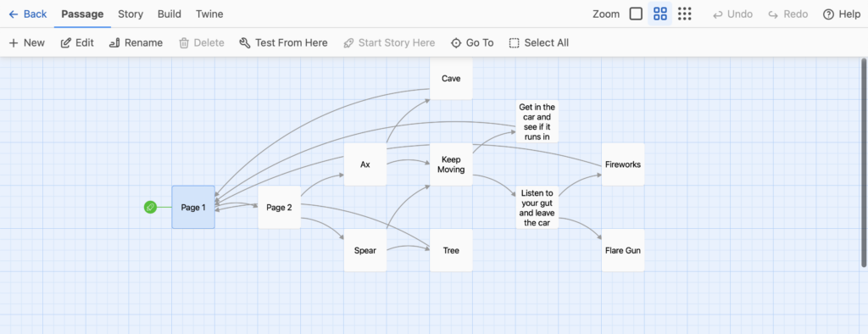Go back using the Back arrow
Image resolution: width=868 pixels, height=334 pixels.
[28, 14]
